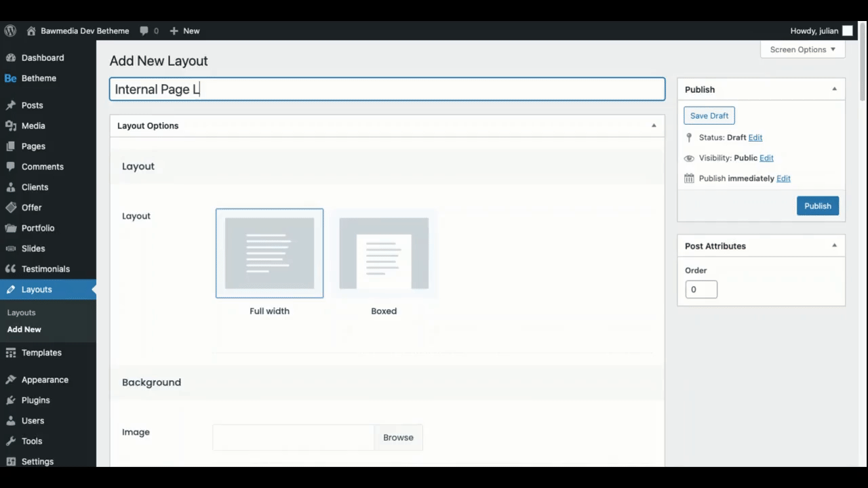This screenshot has height=488, width=868.
Task: Click the blue Publish button
Action: [x=818, y=206]
